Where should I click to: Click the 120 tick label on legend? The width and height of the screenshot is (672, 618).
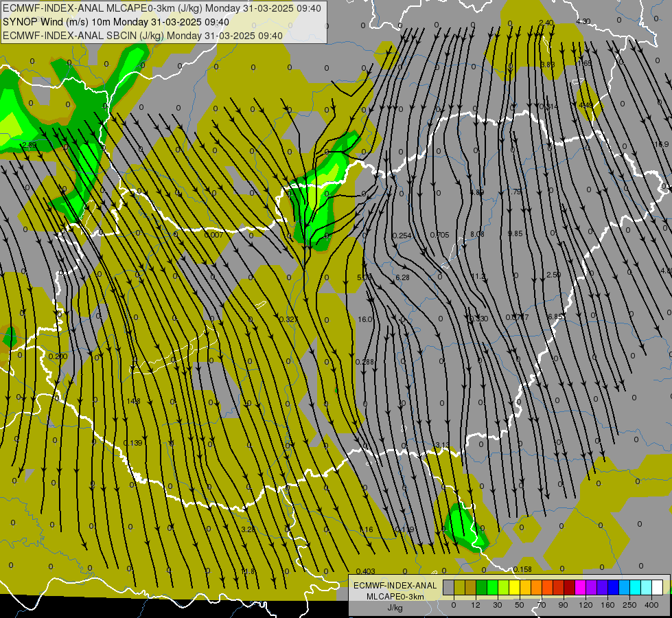586,605
